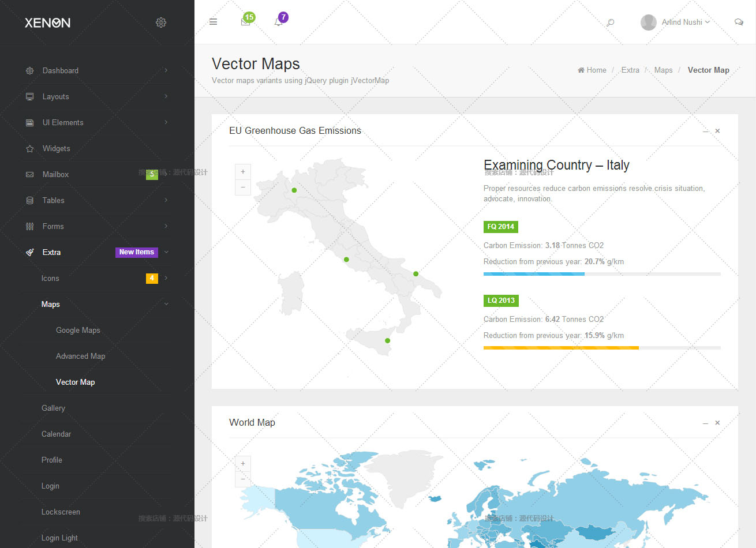
Task: Zoom out on the Italy map
Action: [243, 187]
